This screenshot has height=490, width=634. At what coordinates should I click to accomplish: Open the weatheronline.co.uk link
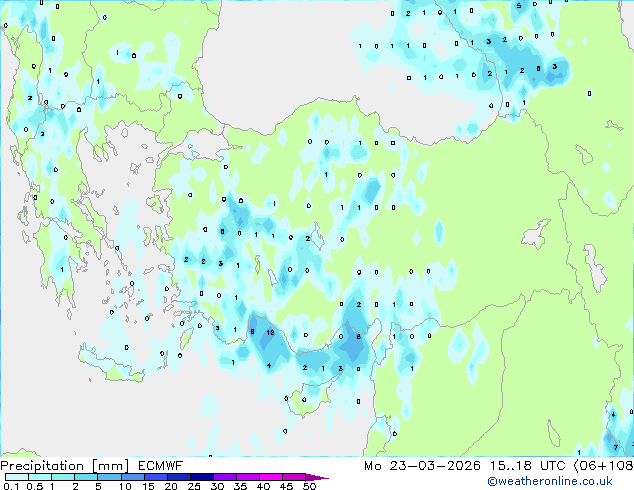coord(550,481)
